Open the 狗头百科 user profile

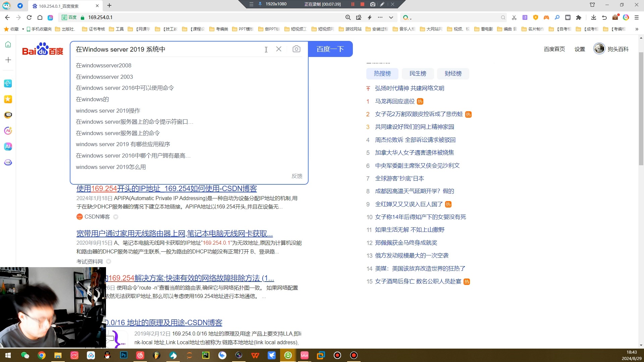[611, 49]
